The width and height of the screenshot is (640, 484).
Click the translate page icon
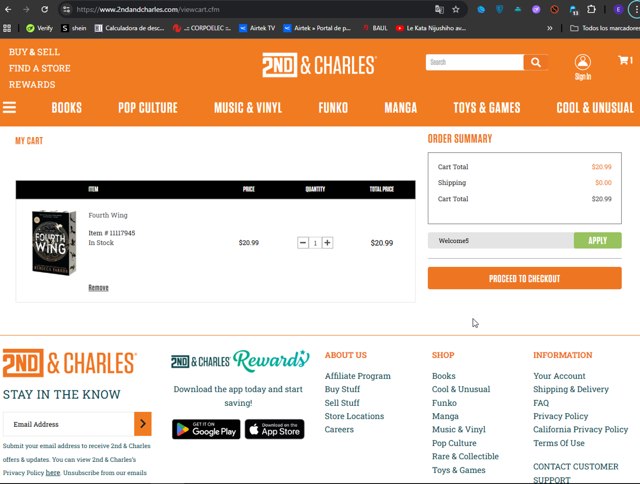(x=439, y=9)
